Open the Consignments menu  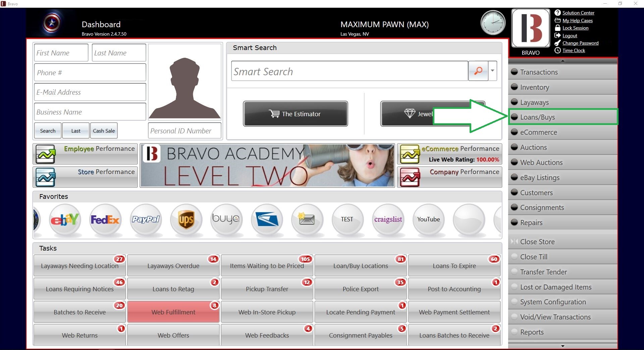(x=563, y=207)
